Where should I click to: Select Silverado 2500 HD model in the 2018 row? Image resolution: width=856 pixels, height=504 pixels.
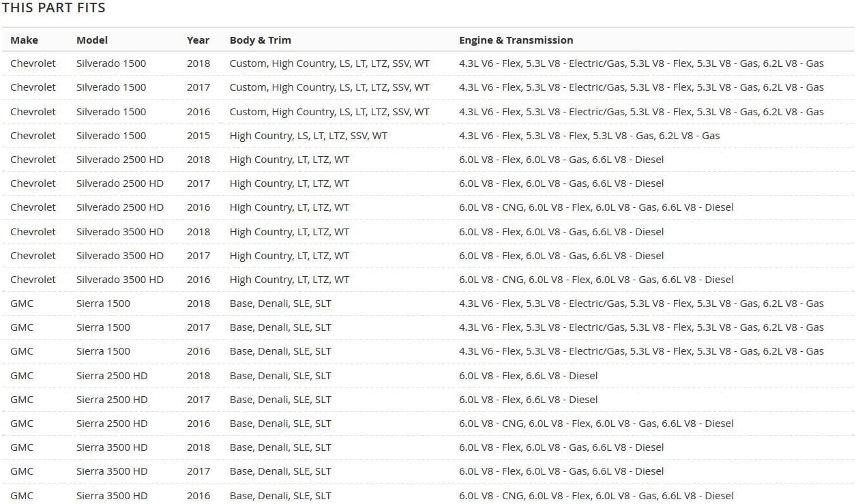[120, 160]
